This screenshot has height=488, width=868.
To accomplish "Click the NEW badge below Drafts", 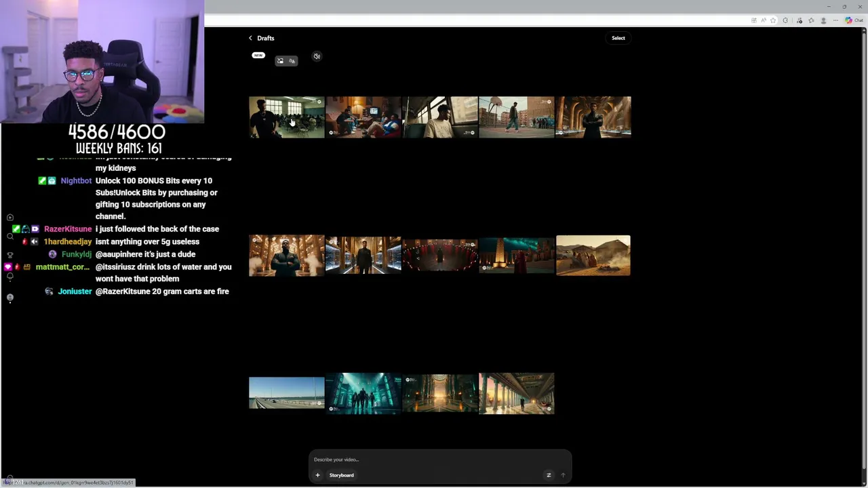I will [258, 55].
